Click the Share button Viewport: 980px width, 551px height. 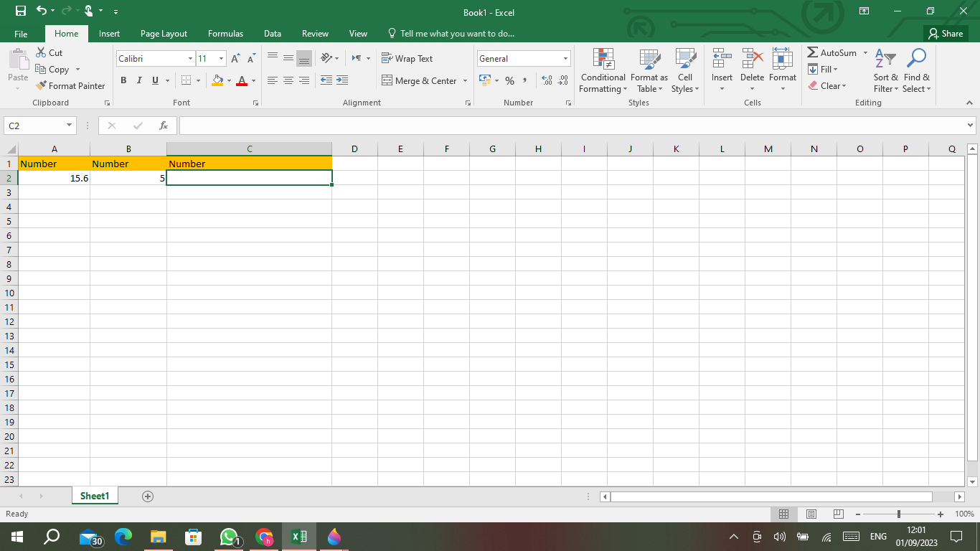[946, 33]
